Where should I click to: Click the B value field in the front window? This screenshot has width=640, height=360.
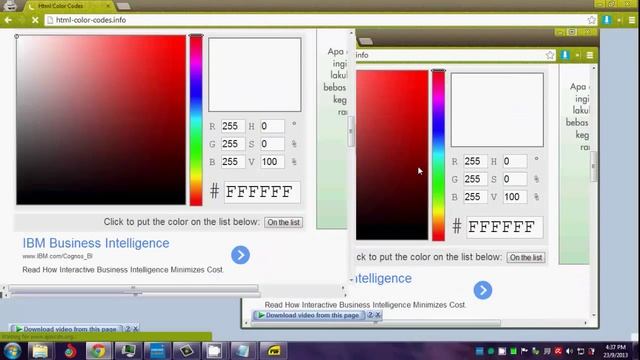click(x=233, y=162)
